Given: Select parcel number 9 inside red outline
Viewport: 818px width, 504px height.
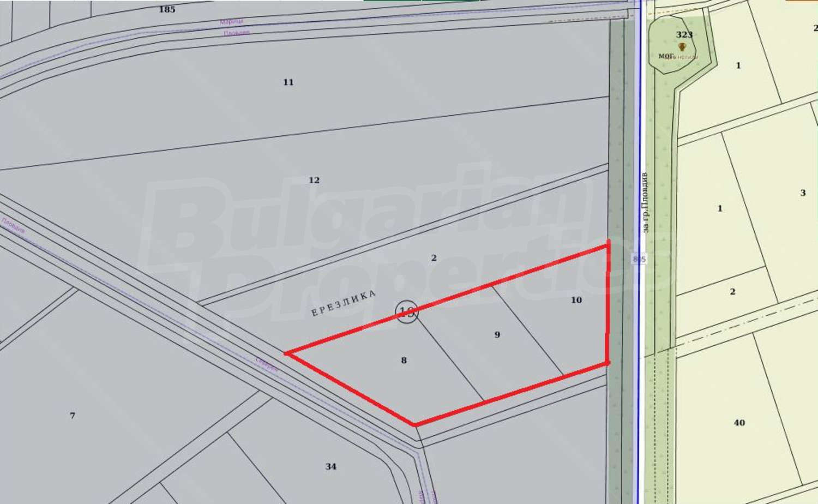Looking at the screenshot, I should 497,335.
